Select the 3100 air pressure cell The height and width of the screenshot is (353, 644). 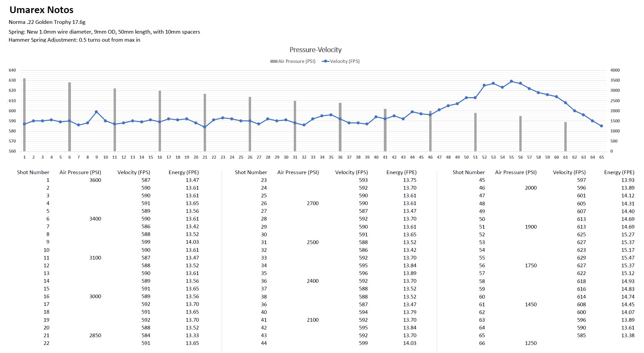(95, 258)
